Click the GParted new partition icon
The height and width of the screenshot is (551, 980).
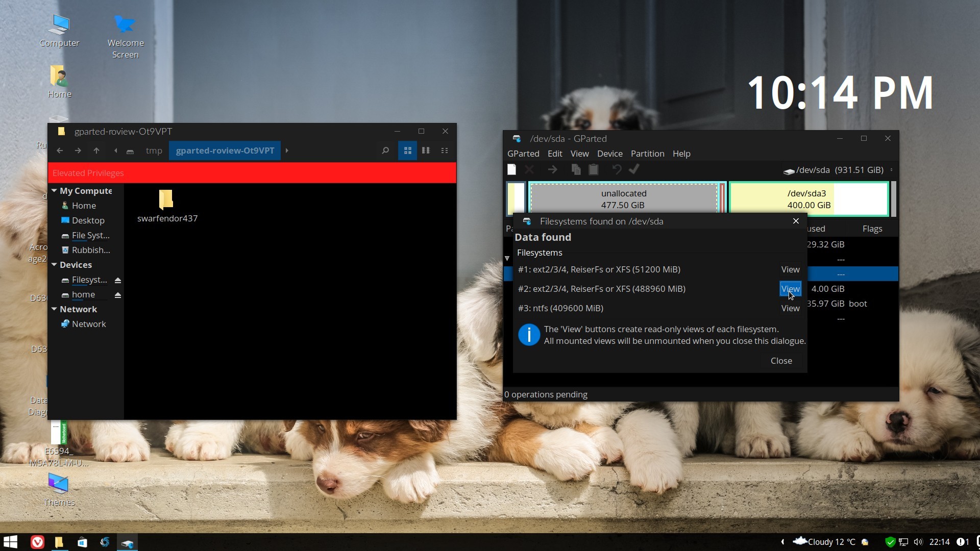511,170
